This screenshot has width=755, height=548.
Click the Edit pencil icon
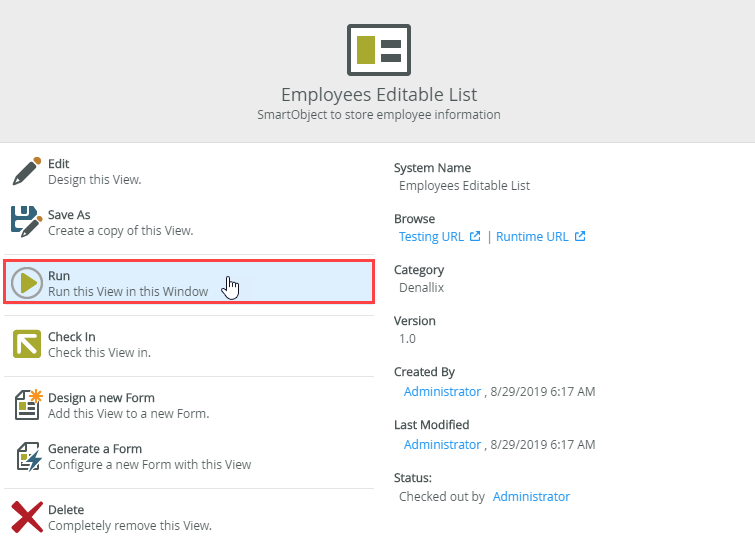point(27,171)
